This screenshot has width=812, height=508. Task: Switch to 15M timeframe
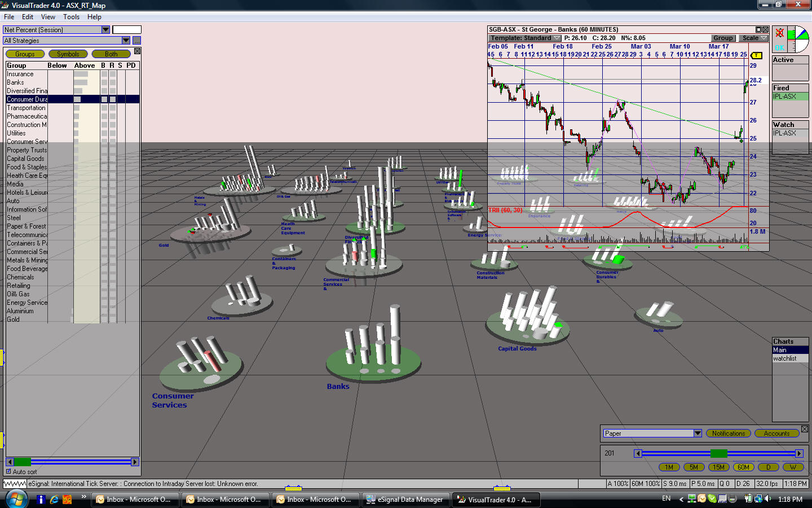718,467
